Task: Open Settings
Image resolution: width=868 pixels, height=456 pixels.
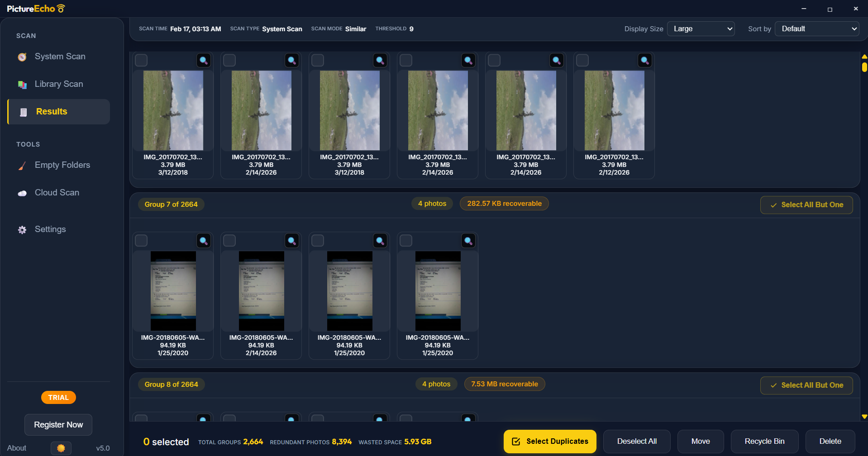Action: pyautogui.click(x=50, y=229)
